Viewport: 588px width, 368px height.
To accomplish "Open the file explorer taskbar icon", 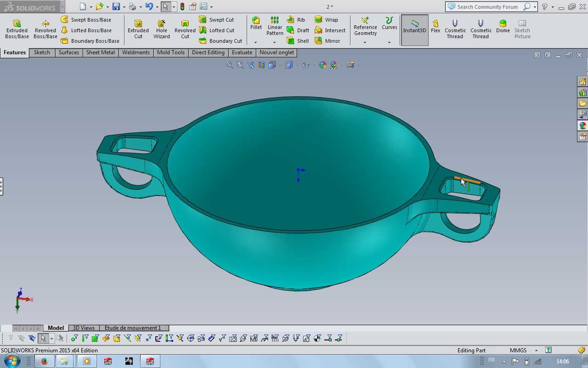I will [65, 361].
